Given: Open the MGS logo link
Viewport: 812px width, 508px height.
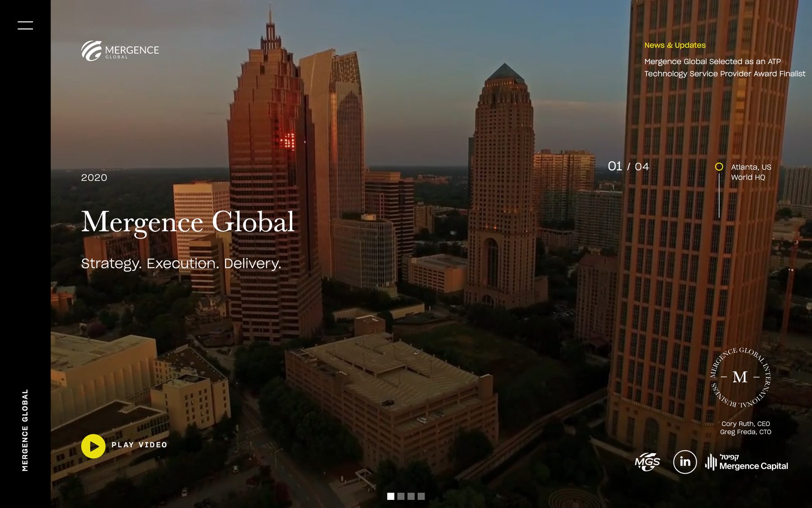Looking at the screenshot, I should (647, 461).
